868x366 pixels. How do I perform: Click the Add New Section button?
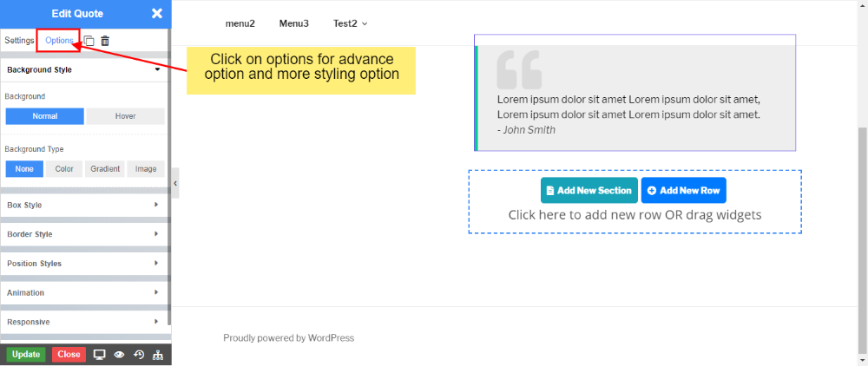pyautogui.click(x=589, y=190)
